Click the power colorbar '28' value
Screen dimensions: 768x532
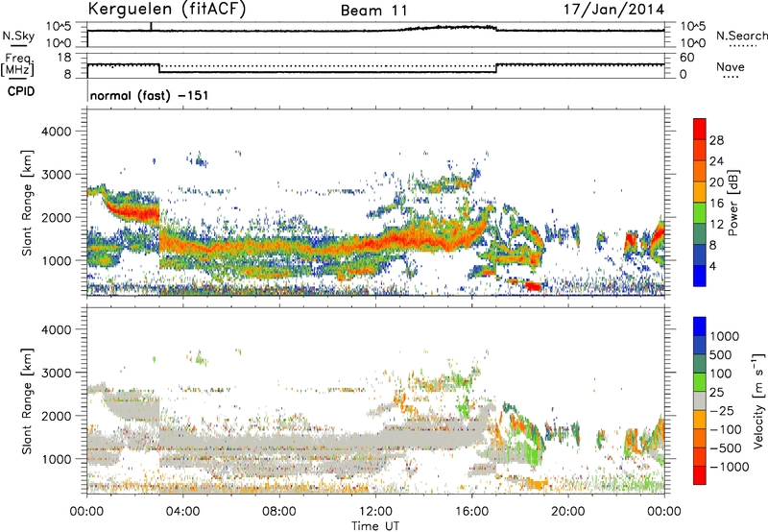coord(716,140)
